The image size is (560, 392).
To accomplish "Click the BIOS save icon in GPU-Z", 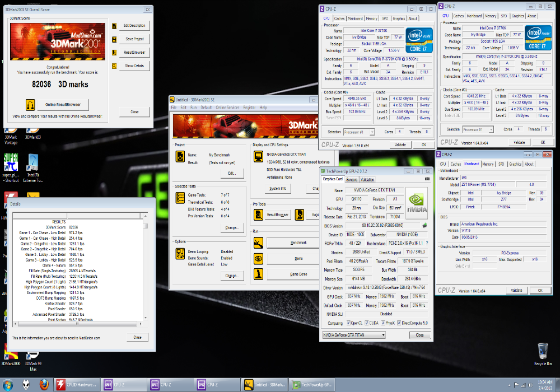I will coord(424,226).
